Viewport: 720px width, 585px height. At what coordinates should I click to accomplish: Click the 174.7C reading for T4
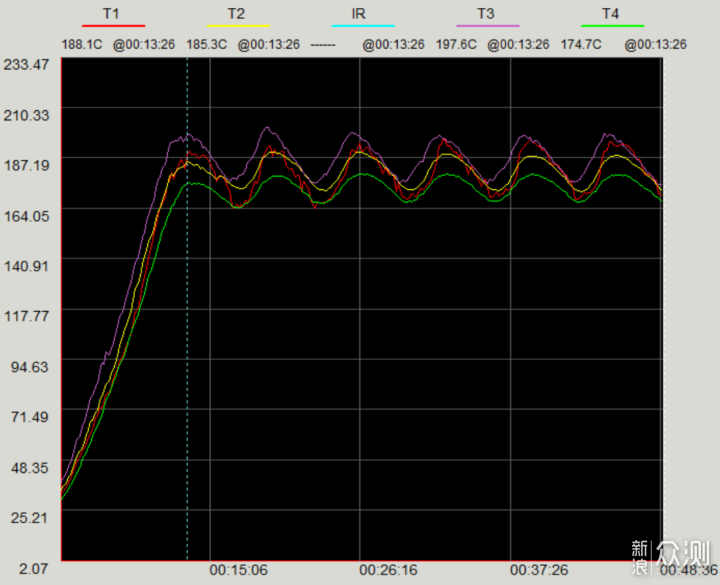click(581, 45)
